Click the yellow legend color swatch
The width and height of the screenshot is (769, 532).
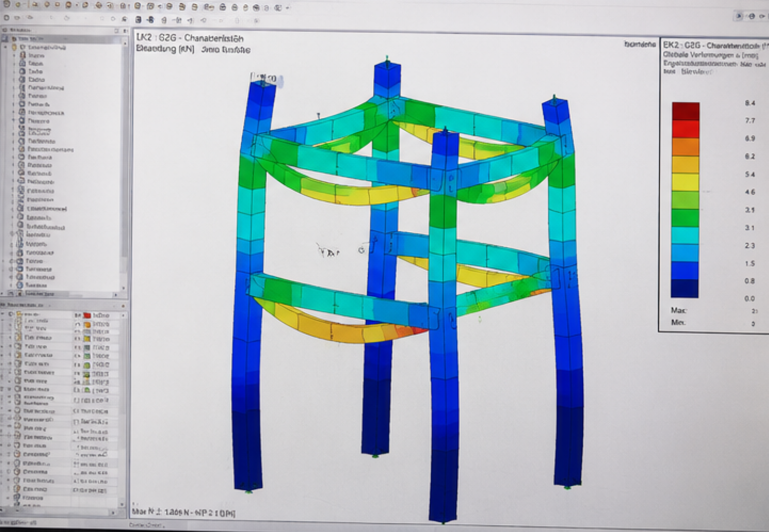(x=686, y=182)
